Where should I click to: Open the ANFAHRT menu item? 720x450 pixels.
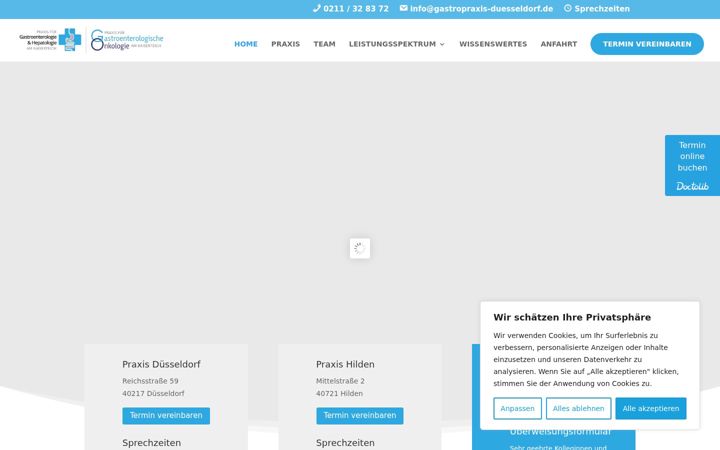pos(559,44)
